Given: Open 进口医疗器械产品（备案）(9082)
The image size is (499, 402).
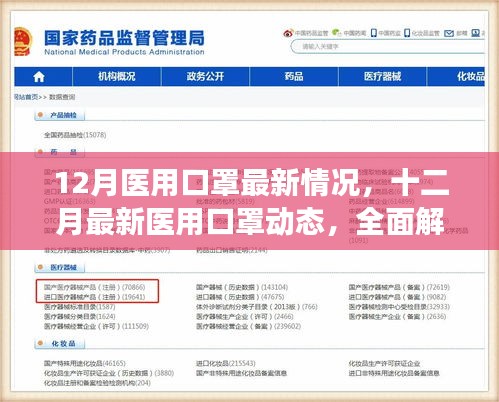Looking at the screenshot, I should click(x=397, y=297).
